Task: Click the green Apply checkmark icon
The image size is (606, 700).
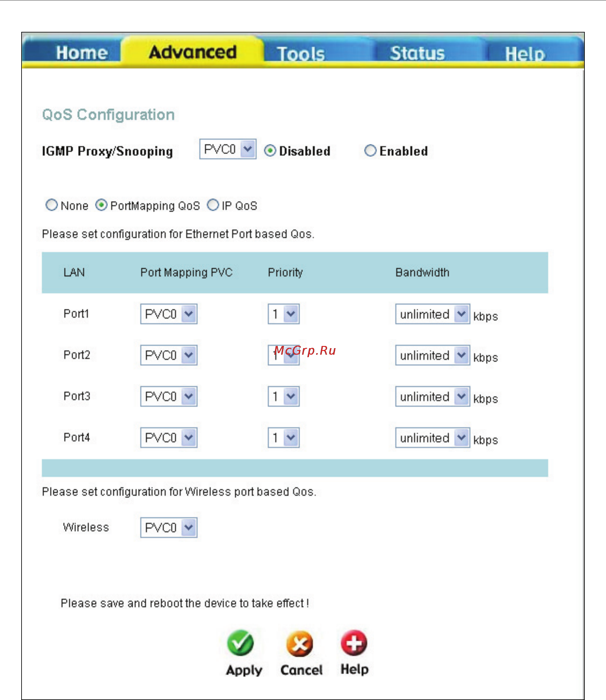Action: pyautogui.click(x=240, y=643)
